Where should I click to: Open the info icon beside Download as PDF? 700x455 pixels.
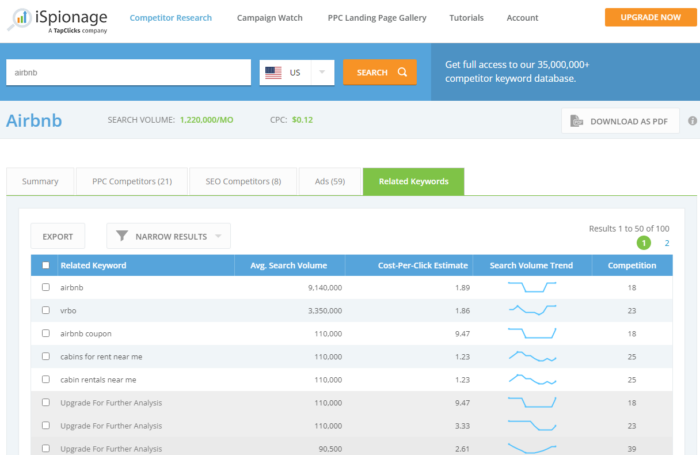(x=692, y=121)
